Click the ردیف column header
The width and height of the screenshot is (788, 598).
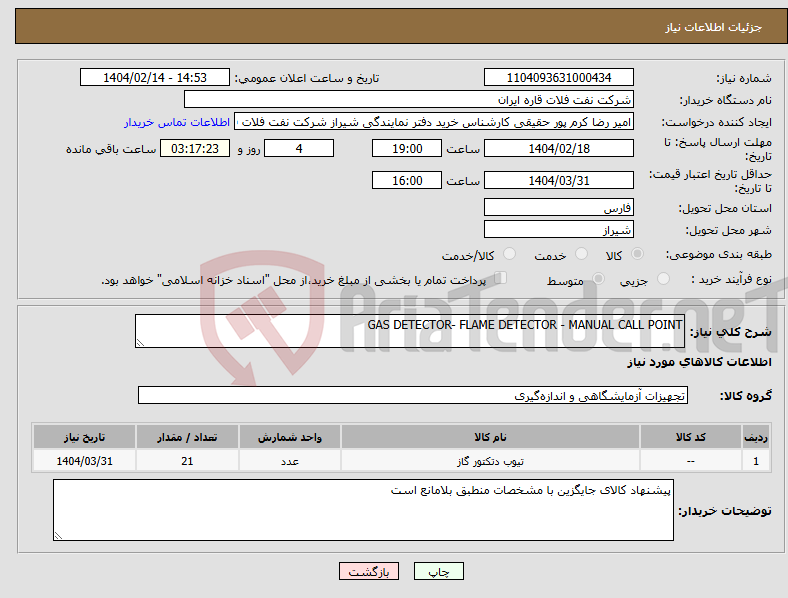(x=756, y=437)
